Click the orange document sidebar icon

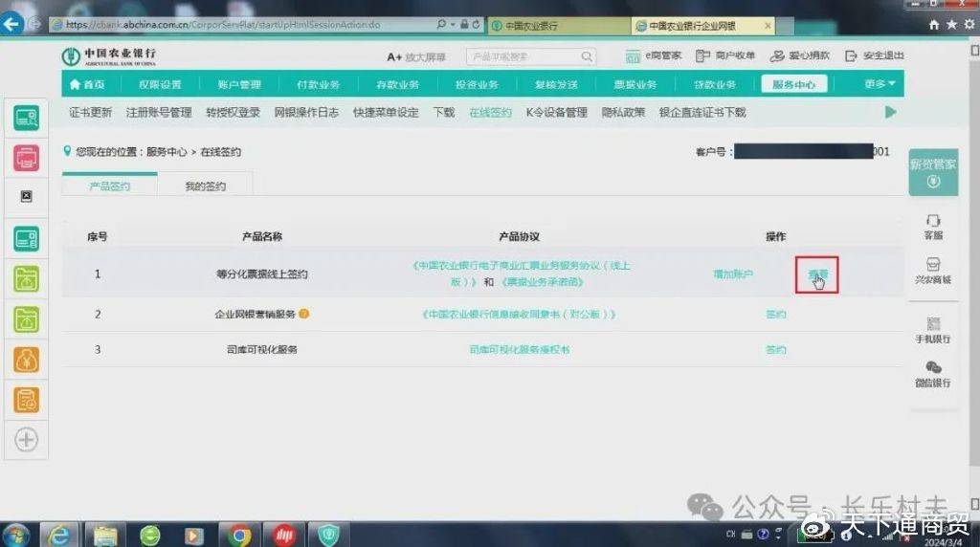tap(26, 401)
